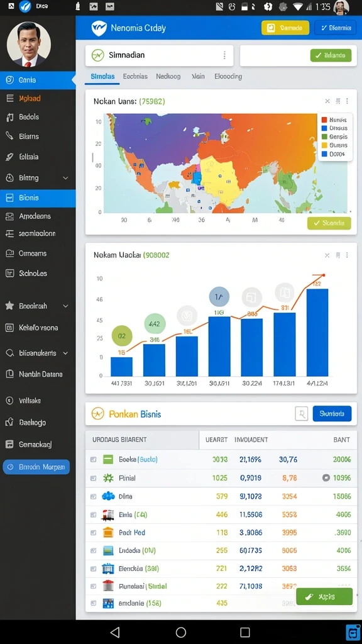Expand the blisanukents sidebar chevron
This screenshot has height=644, width=362.
(65, 353)
